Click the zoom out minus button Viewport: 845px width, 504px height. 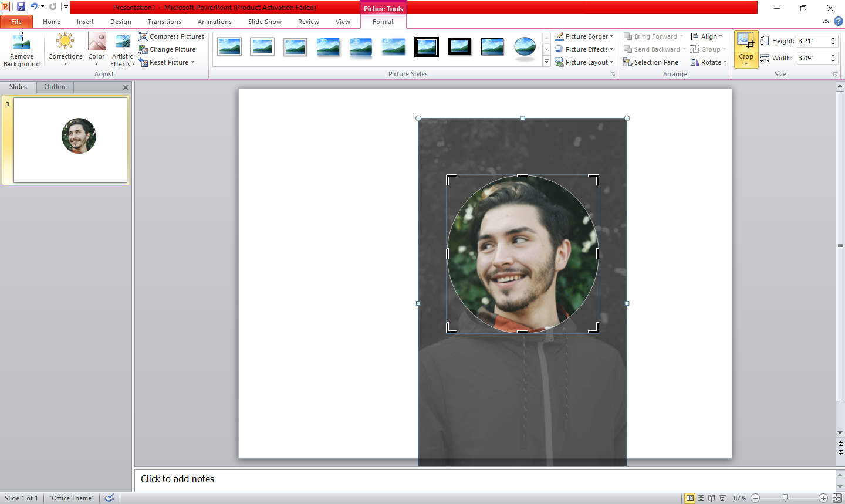pos(755,498)
